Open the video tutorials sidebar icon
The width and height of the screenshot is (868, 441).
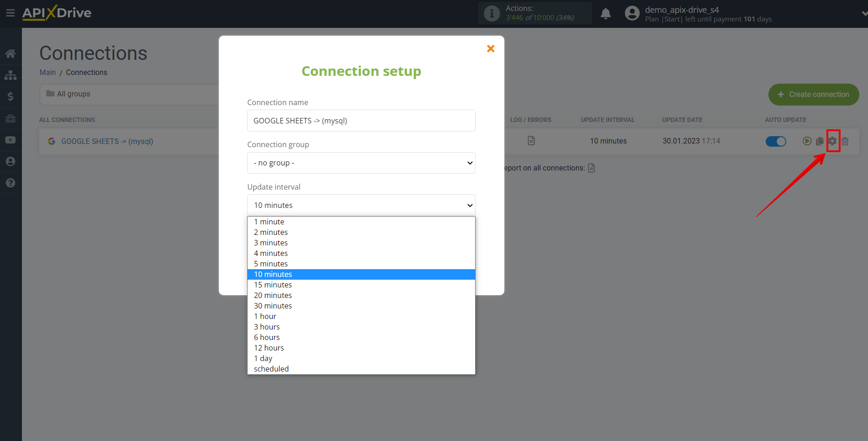click(x=11, y=140)
